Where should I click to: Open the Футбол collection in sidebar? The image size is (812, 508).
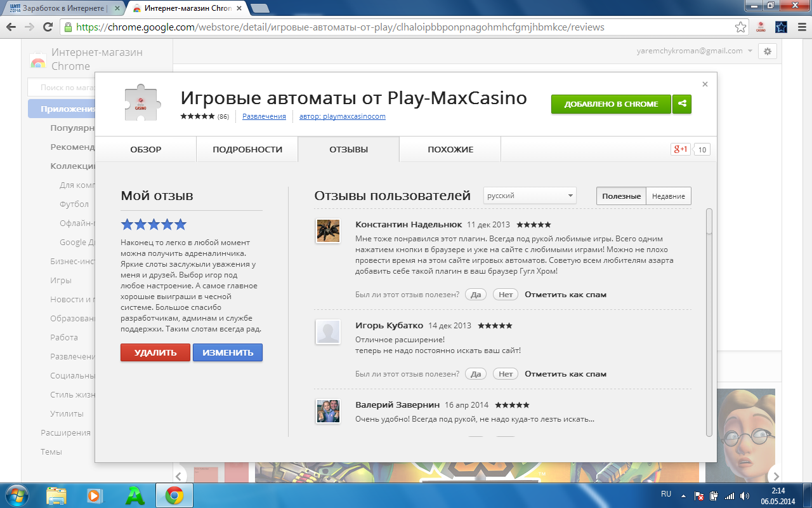coord(74,204)
